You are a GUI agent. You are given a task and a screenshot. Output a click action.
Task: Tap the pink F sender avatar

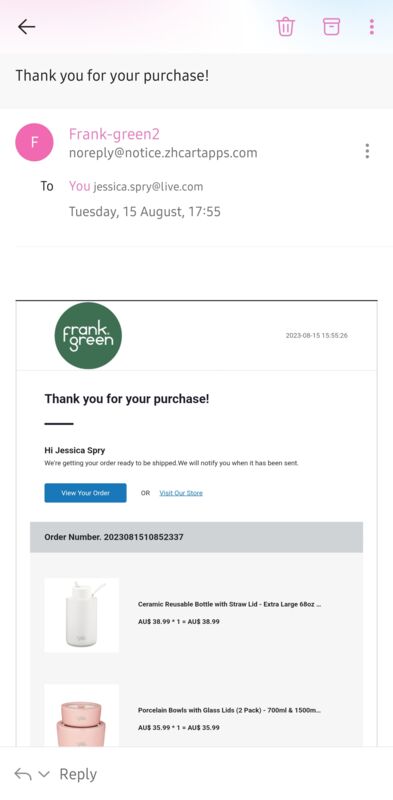34,142
